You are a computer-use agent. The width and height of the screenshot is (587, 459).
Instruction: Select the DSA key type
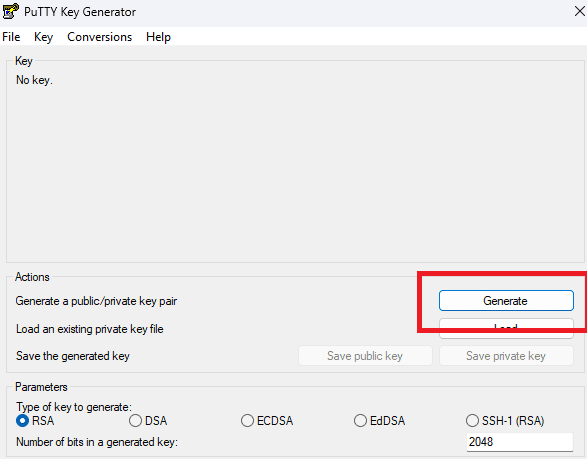pos(148,421)
